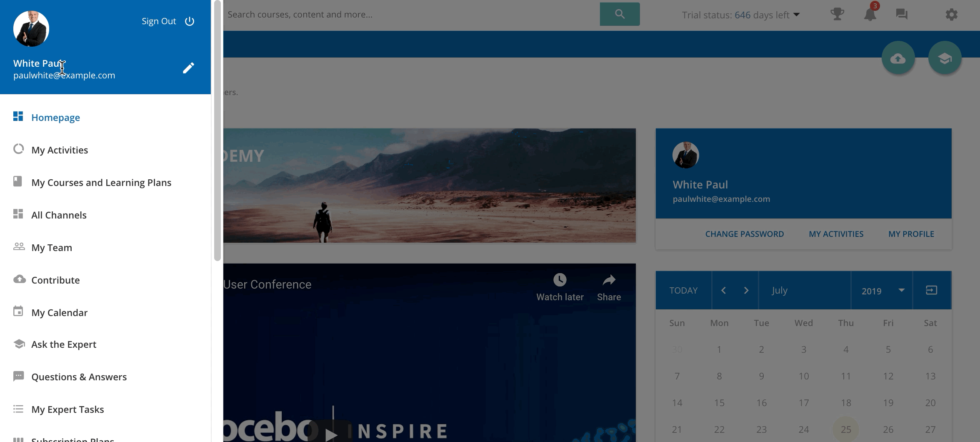Click MY ACTIVITIES link in profile card
The width and height of the screenshot is (980, 442).
[x=836, y=234]
